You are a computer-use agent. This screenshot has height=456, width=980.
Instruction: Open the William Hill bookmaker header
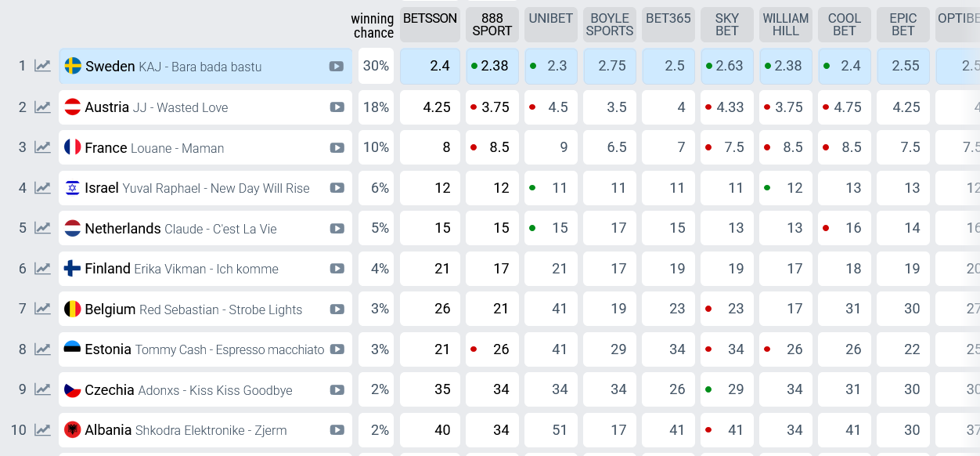pyautogui.click(x=786, y=24)
